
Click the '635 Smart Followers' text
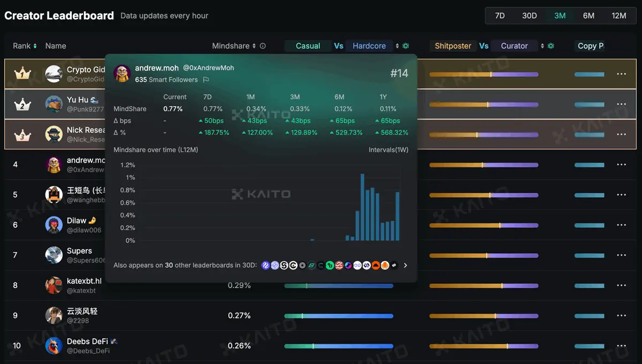[x=166, y=80]
